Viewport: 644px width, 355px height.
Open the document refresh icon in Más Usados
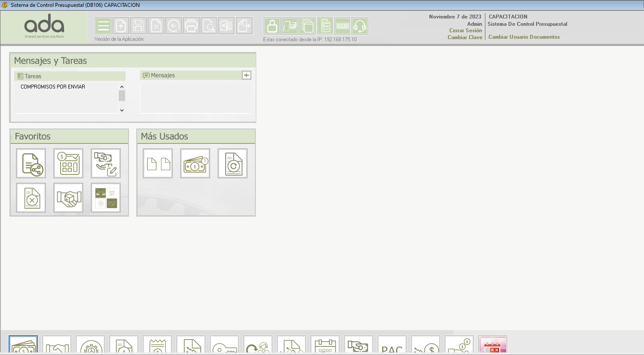tap(233, 163)
